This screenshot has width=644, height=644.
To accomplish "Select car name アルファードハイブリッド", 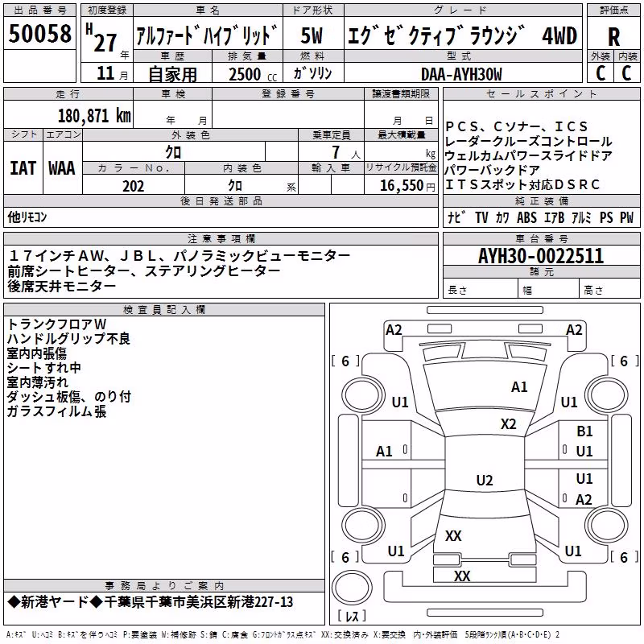I will point(207,35).
